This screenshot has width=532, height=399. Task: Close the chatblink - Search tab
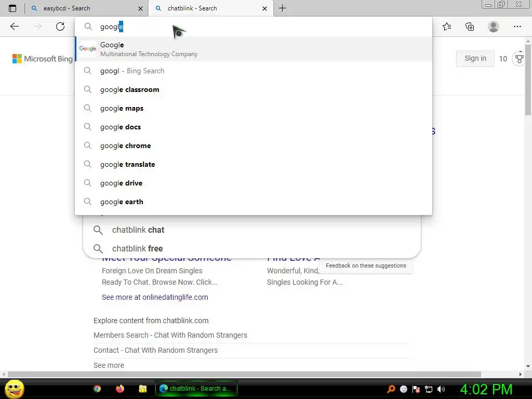(264, 8)
